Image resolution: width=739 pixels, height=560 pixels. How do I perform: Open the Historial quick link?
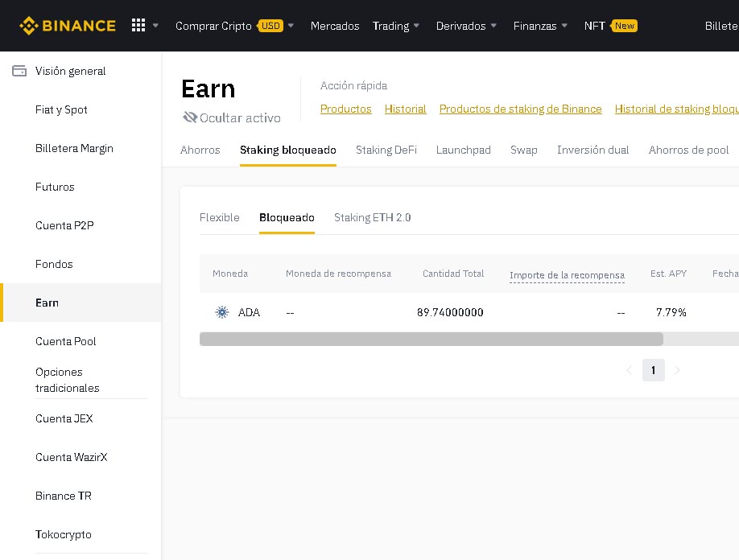[x=405, y=109]
